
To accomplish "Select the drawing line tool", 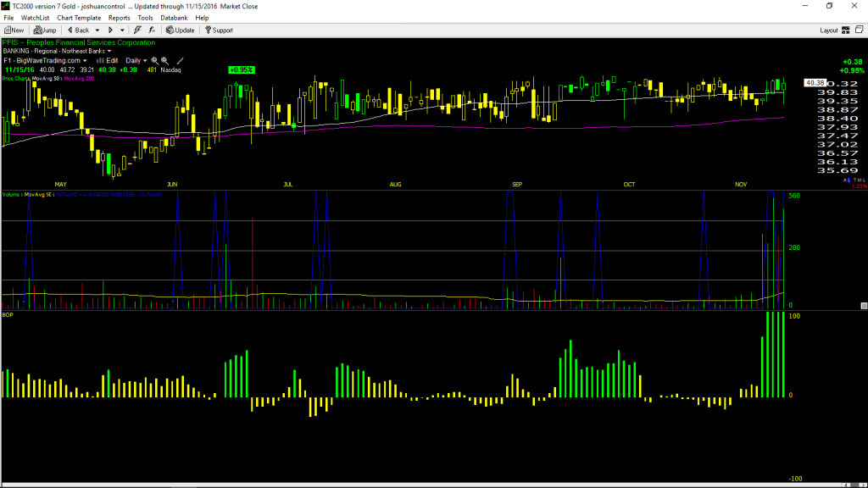I will [x=180, y=61].
